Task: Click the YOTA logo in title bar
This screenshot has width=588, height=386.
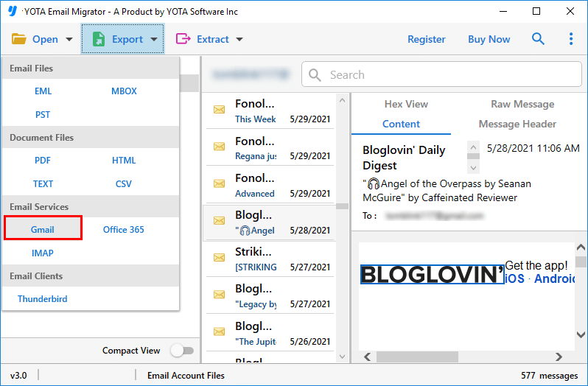Action: [13, 11]
